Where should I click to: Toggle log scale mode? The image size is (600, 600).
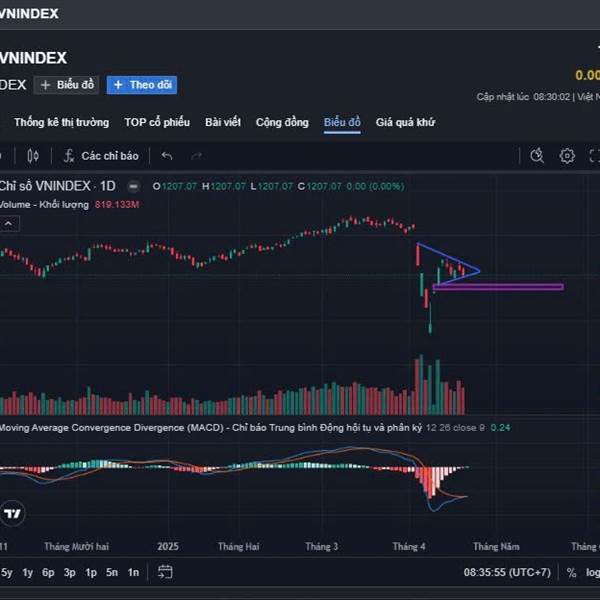click(x=593, y=573)
